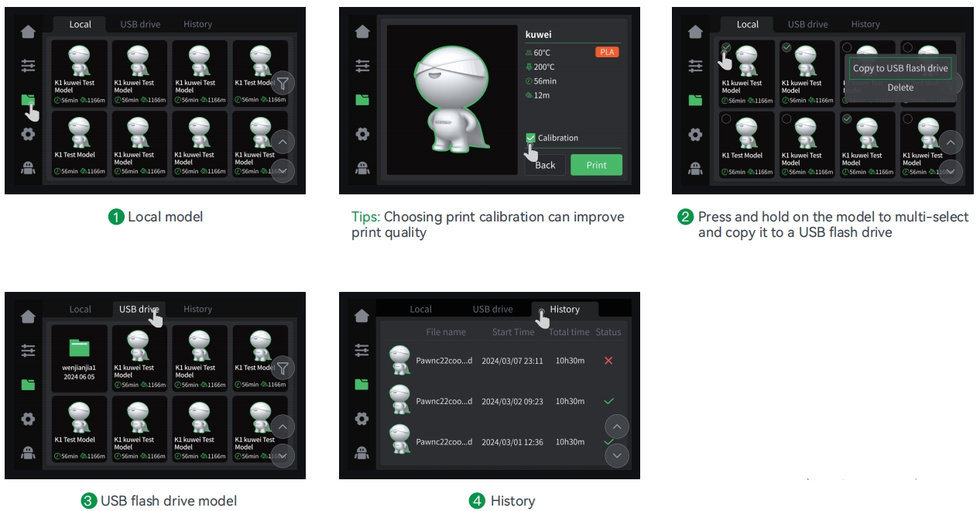Tap the kuwei model preview image
This screenshot has width=980, height=511.
452,101
